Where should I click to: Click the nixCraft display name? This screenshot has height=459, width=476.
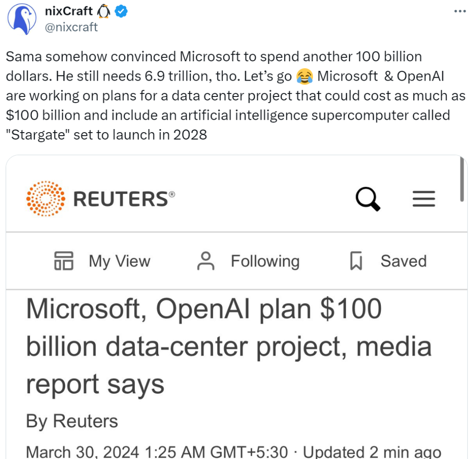[69, 11]
